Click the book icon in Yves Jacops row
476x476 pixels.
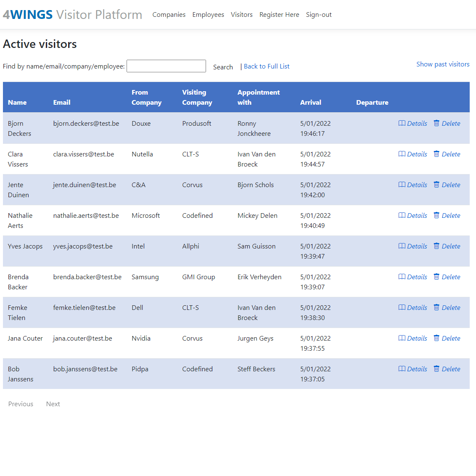(x=402, y=246)
